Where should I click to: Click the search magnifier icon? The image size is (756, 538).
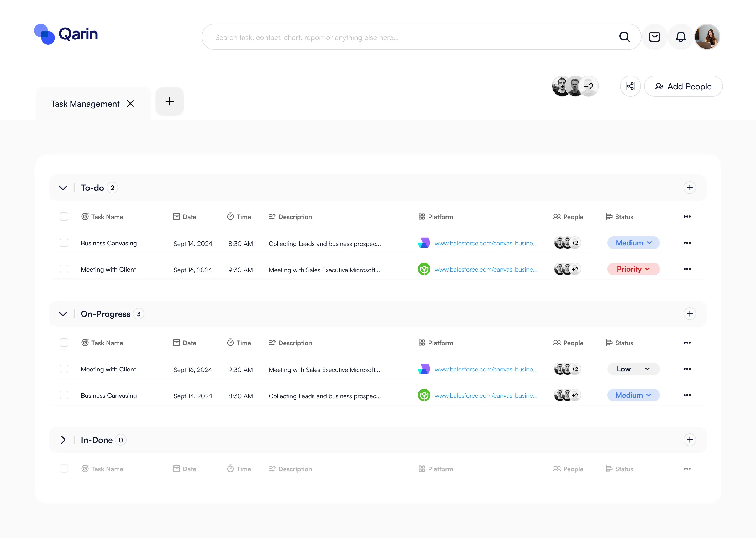624,37
